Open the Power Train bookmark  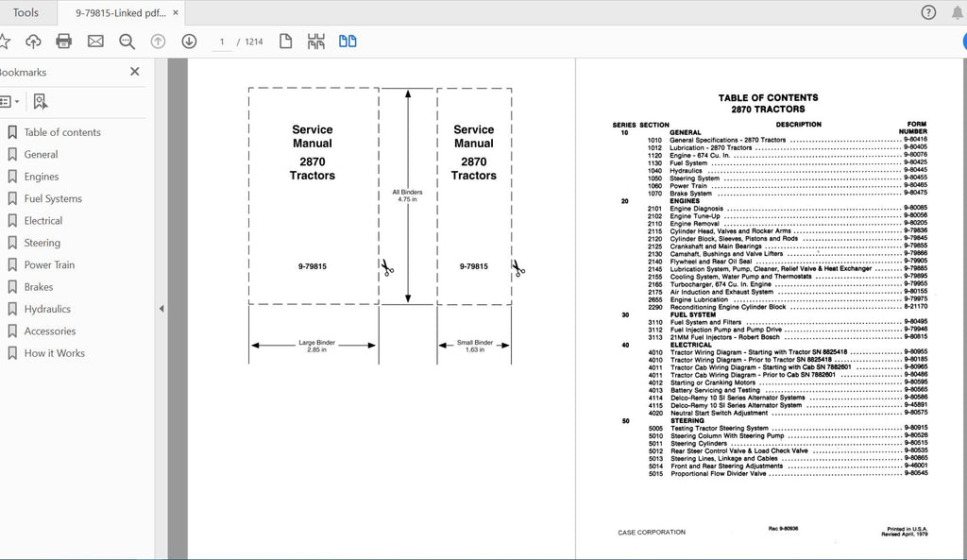(49, 264)
